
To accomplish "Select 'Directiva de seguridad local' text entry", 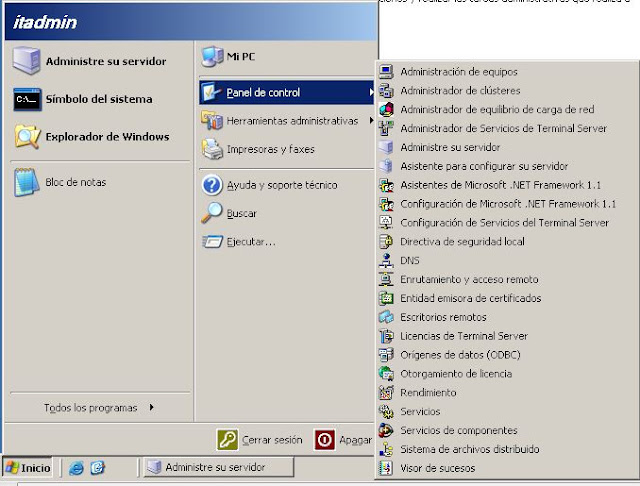I will click(462, 242).
